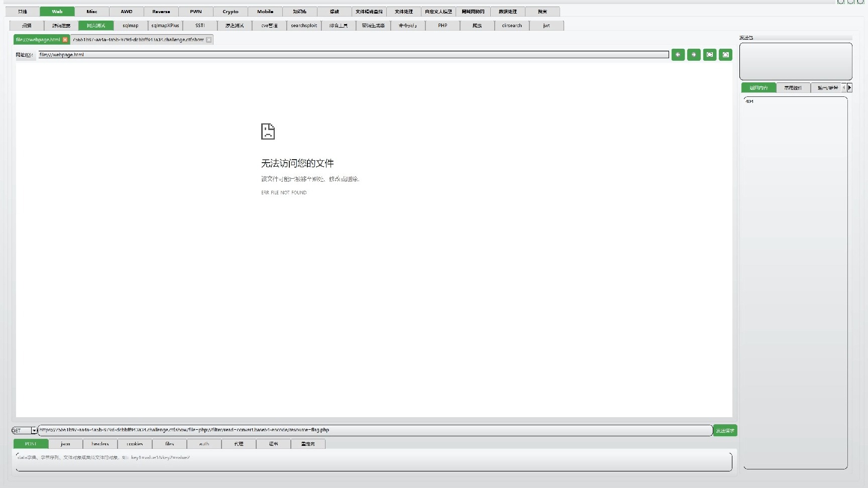Open the GET request method dropdown
This screenshot has height=488, width=868.
pyautogui.click(x=34, y=431)
